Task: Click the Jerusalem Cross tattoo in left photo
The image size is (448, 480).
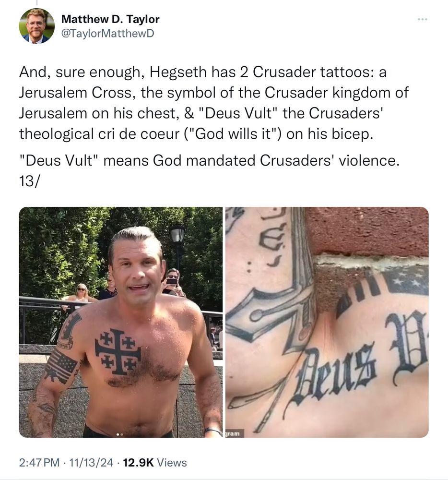Action: coord(118,351)
